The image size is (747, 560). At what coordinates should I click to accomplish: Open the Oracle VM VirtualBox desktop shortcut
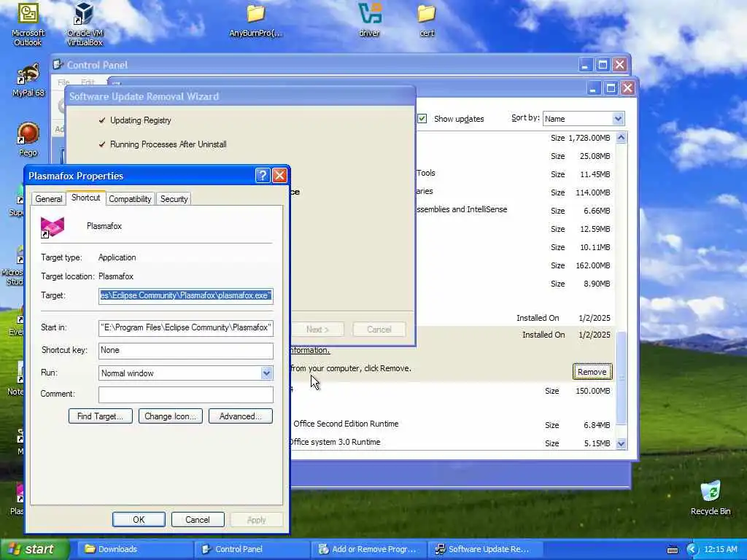[85, 24]
